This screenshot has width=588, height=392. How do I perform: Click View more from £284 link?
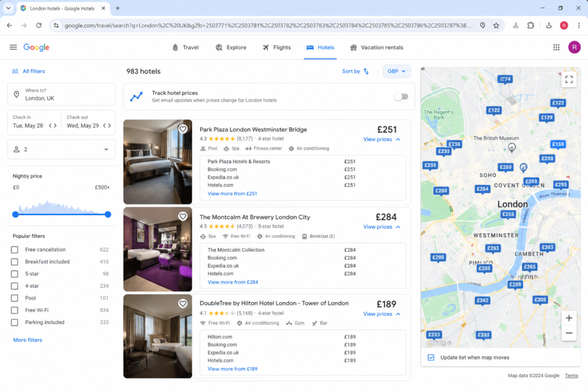click(233, 282)
